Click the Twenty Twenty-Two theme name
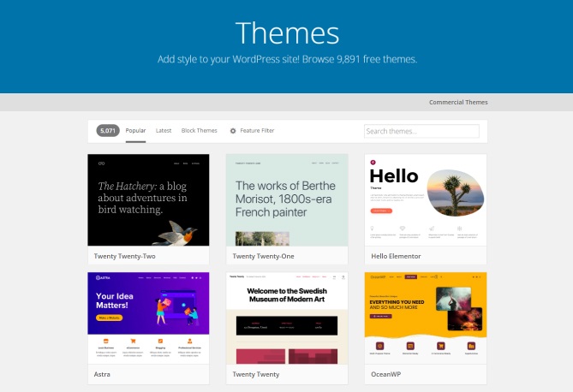The height and width of the screenshot is (392, 573). 124,256
